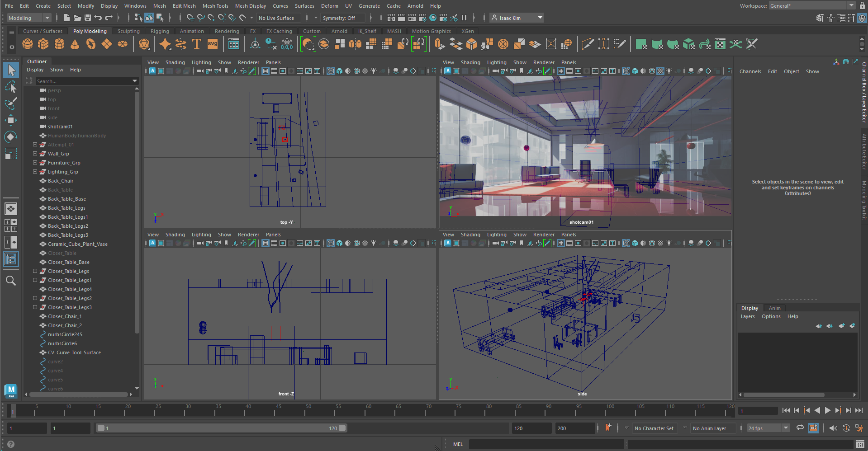Create a polygon sphere from the shelf
Image resolution: width=868 pixels, height=451 pixels.
tap(28, 44)
